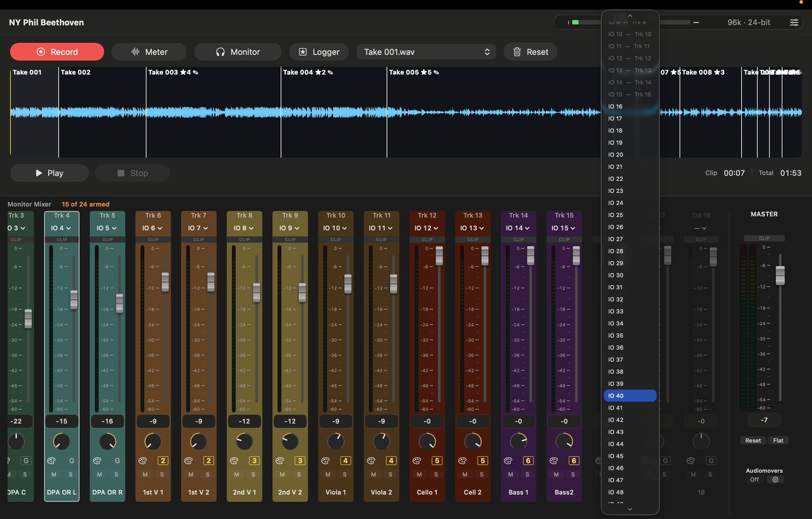Click the Trk 12 Cello 1 fader handle

439,256
